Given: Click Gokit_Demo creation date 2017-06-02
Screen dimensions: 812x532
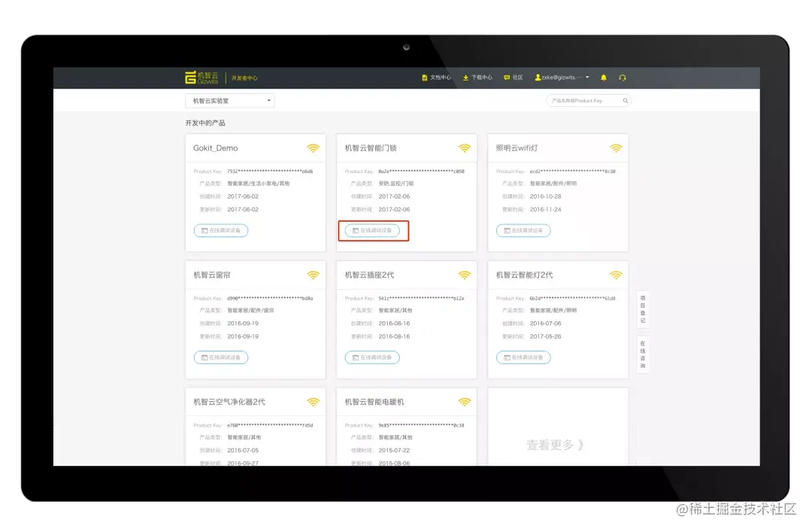Looking at the screenshot, I should tap(243, 196).
